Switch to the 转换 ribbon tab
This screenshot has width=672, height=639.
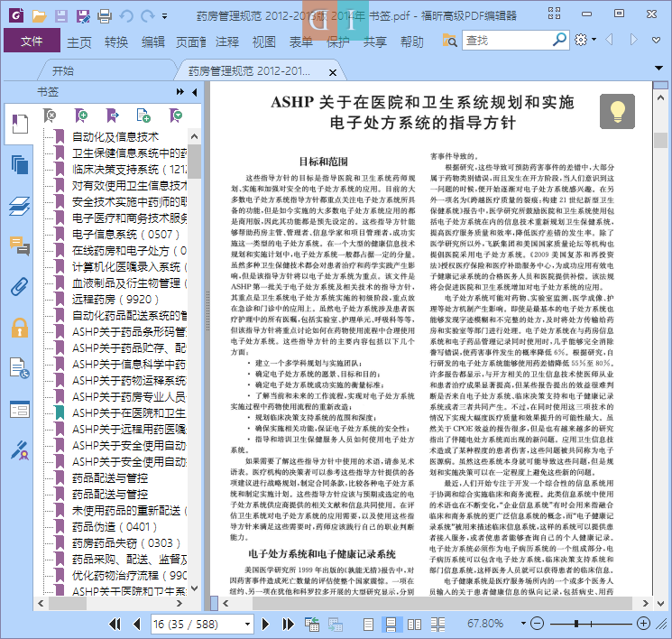coord(116,42)
